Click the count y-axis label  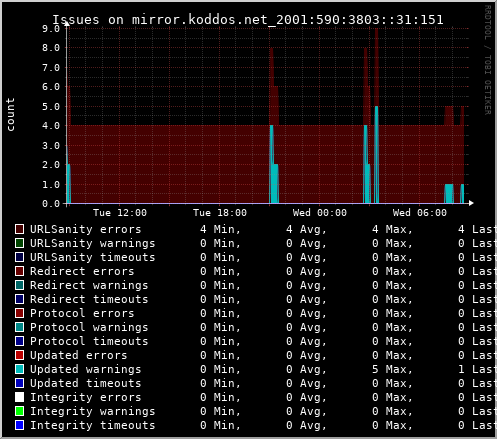(11, 114)
